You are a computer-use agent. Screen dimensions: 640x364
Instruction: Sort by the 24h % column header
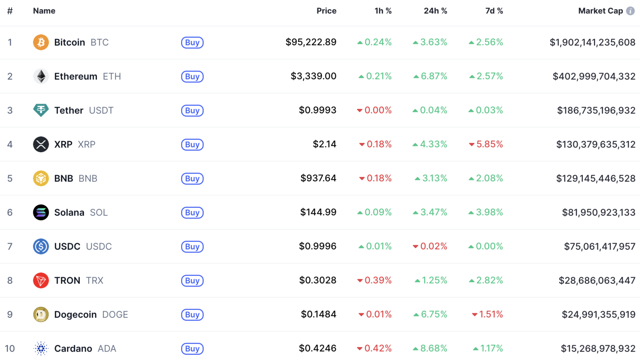point(435,11)
